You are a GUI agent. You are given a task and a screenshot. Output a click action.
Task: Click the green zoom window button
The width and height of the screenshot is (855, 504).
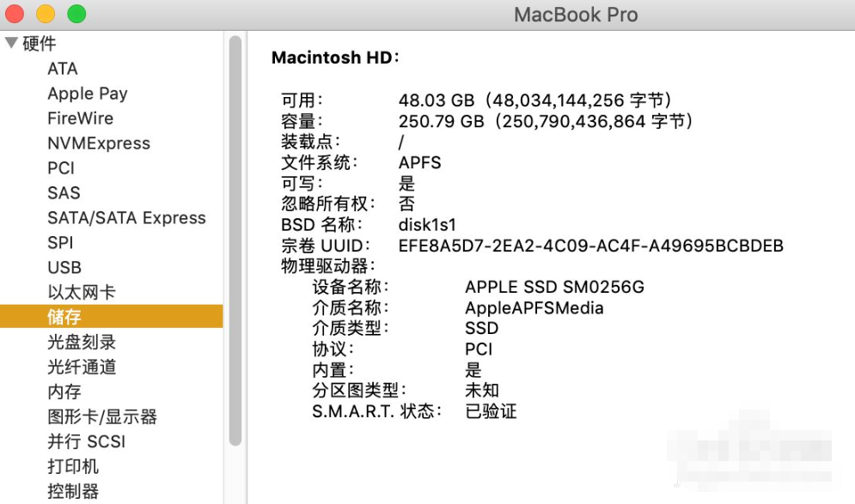coord(76,14)
